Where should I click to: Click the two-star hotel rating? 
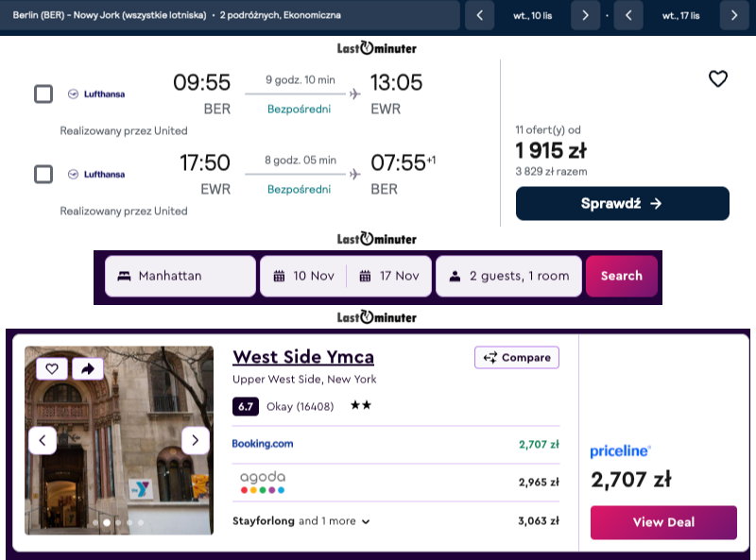[x=361, y=405]
